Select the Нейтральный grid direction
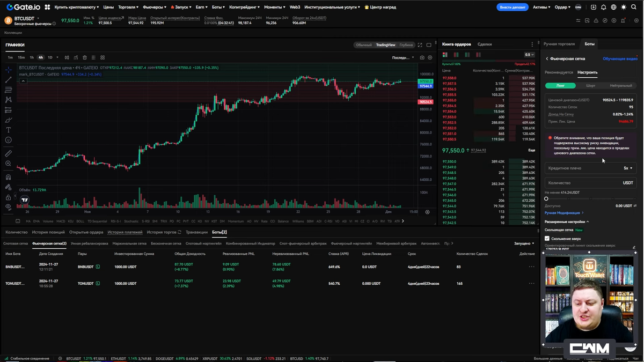This screenshot has height=362, width=644. (x=621, y=86)
